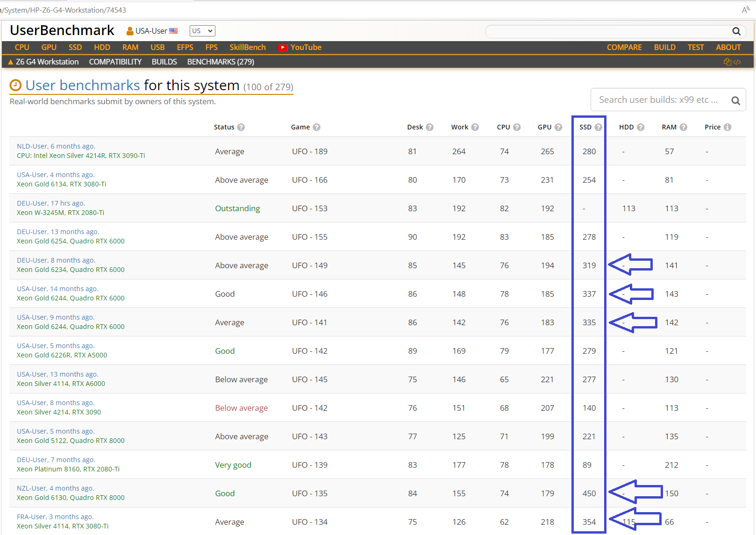Click the user builds search magnifier icon
This screenshot has height=535, width=756.
(x=735, y=100)
